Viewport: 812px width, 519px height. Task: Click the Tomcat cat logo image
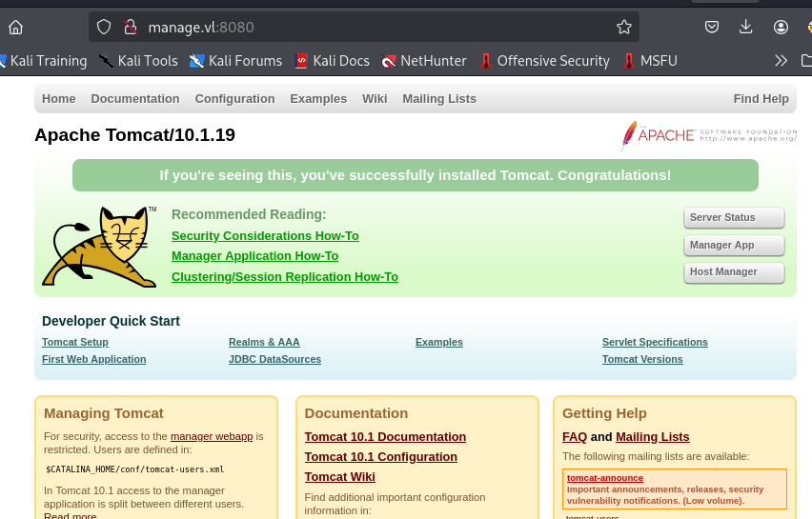100,246
